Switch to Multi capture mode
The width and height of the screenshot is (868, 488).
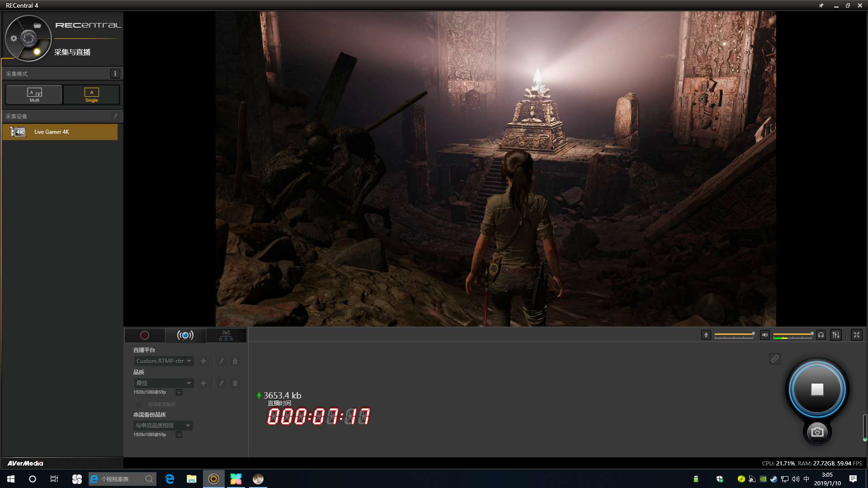34,94
